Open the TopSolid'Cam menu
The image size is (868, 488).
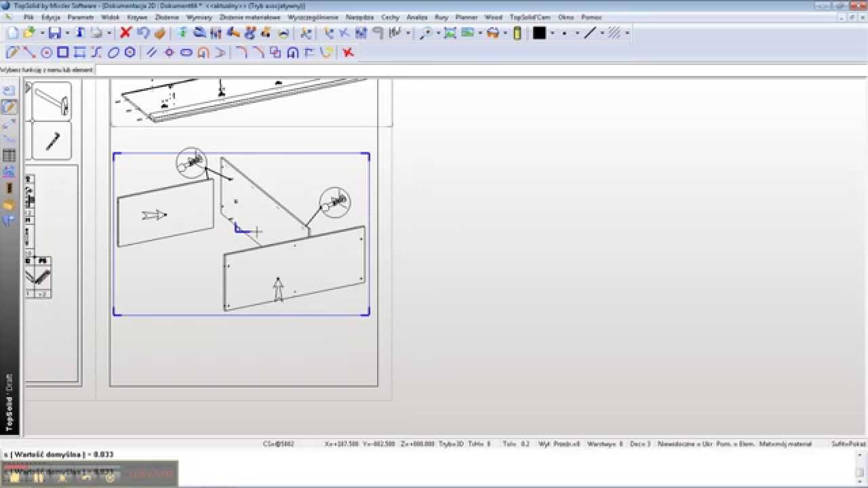530,17
